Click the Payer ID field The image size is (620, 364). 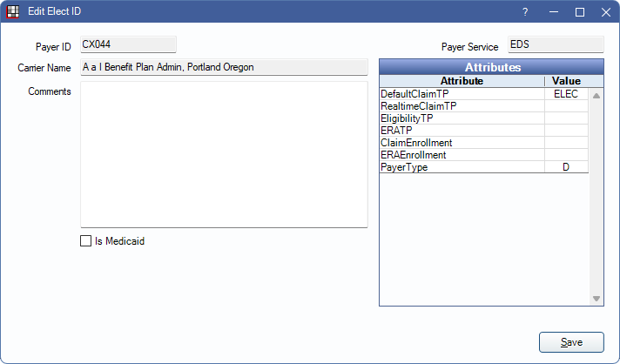128,44
